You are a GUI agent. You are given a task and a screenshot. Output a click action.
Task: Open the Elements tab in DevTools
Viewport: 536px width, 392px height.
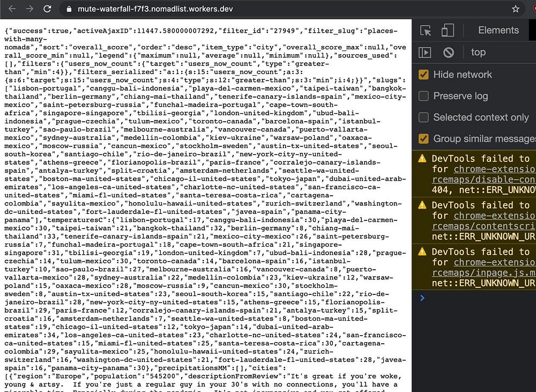click(x=498, y=30)
